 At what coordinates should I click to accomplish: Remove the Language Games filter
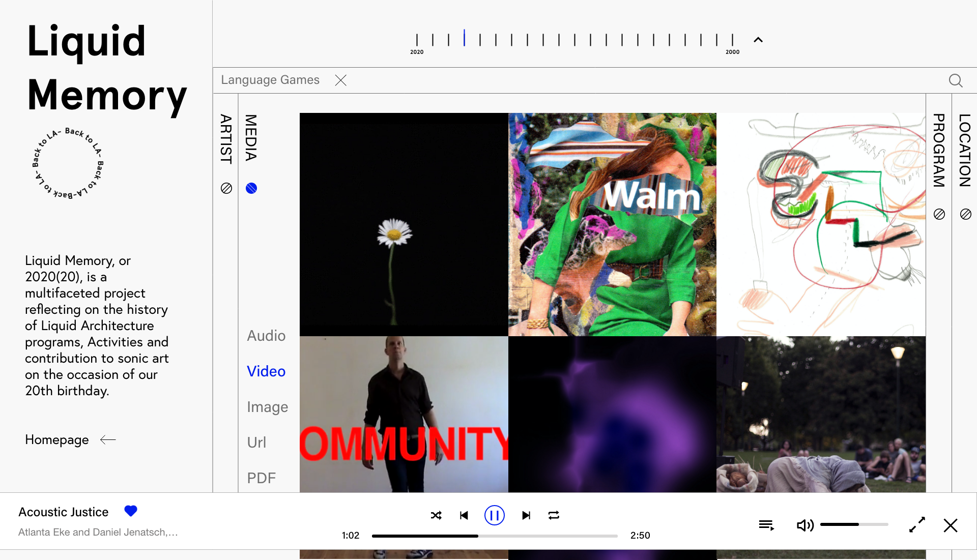341,80
